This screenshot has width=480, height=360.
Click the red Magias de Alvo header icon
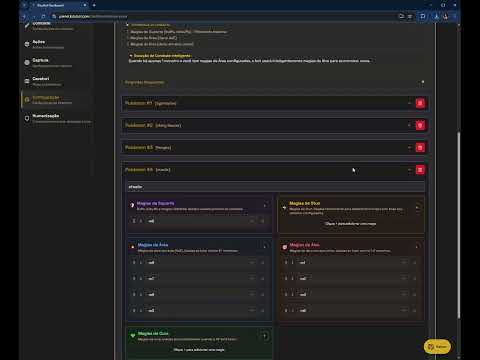[x=284, y=247]
